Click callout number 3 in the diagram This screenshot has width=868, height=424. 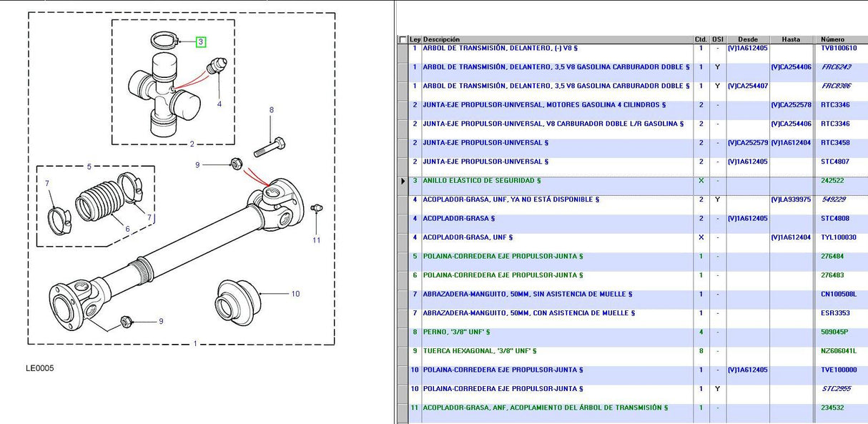point(201,42)
